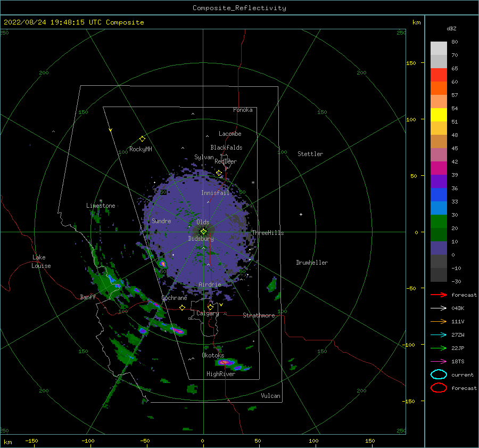479x448 pixels.
Task: Click the storm cell southwest of Didsbury near Sundre
Action: click(163, 263)
